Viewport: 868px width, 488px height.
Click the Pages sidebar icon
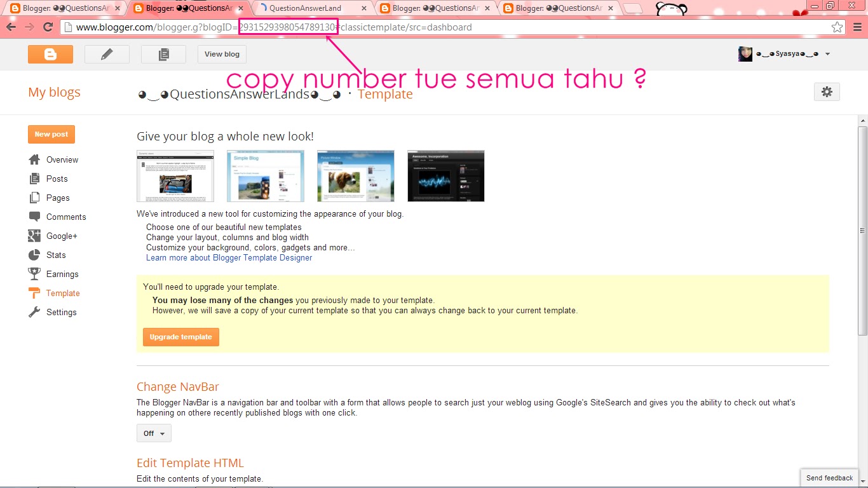click(x=34, y=198)
